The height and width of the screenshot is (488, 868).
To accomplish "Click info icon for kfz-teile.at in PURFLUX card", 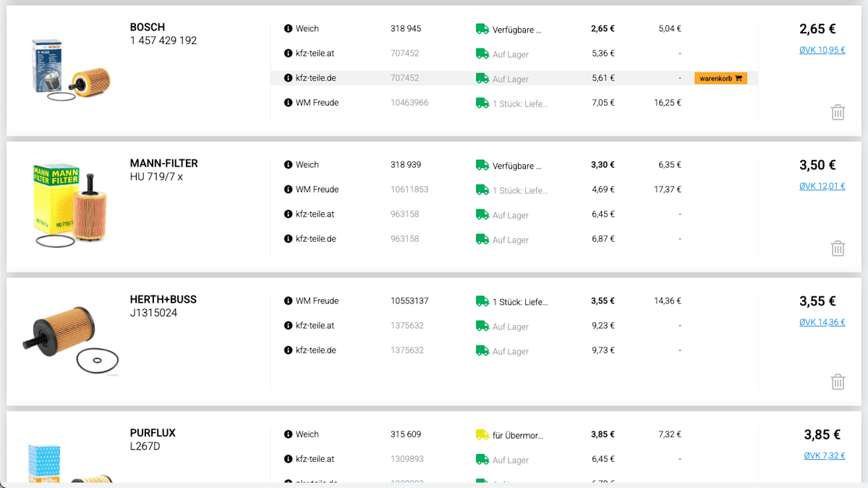I will coord(288,459).
